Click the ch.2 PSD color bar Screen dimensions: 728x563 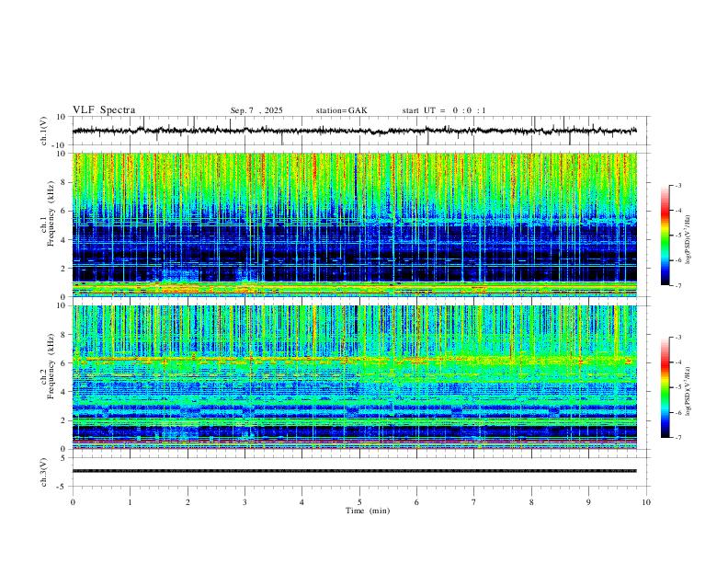(665, 387)
